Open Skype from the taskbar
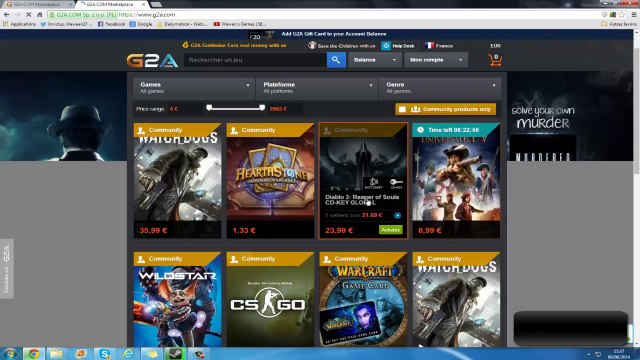640x360 pixels. click(x=104, y=354)
